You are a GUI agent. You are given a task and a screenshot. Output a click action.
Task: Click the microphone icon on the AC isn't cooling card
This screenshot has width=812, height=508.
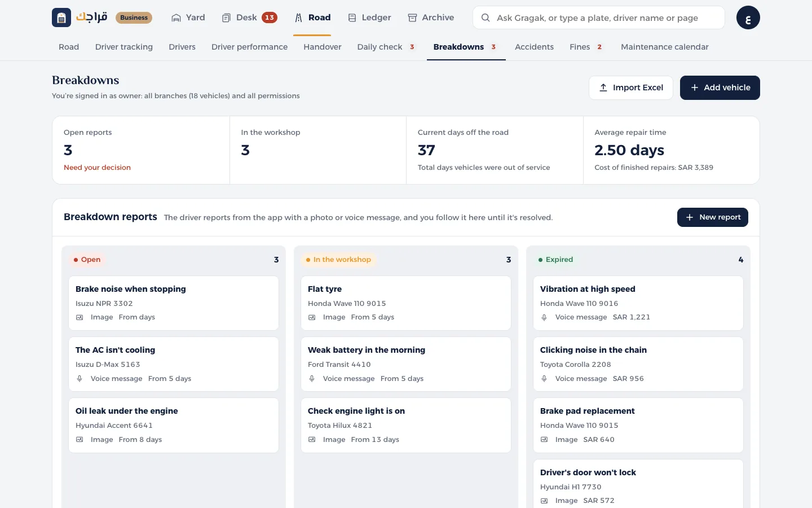(x=80, y=379)
